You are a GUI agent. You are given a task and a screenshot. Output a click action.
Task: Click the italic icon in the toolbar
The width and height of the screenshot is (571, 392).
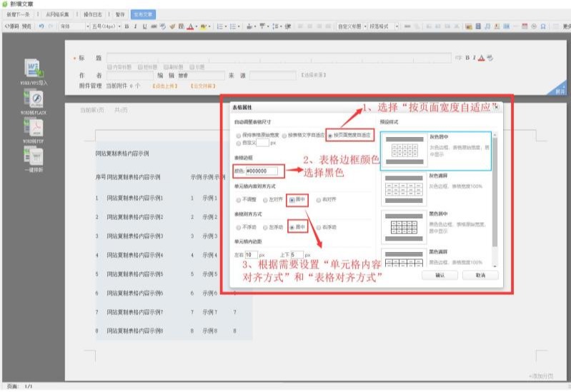[x=135, y=26]
